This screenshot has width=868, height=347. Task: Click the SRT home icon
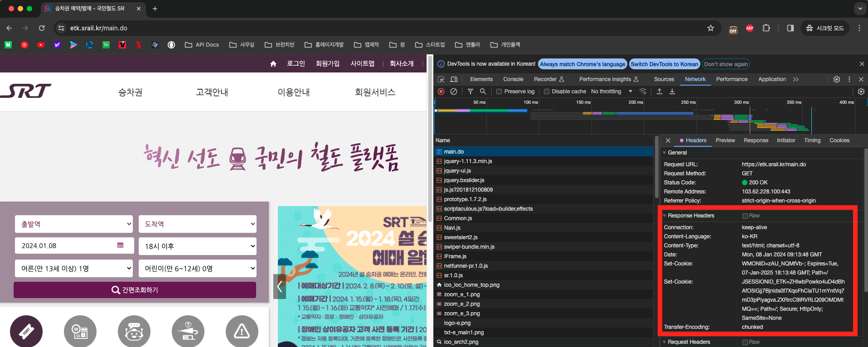(273, 64)
